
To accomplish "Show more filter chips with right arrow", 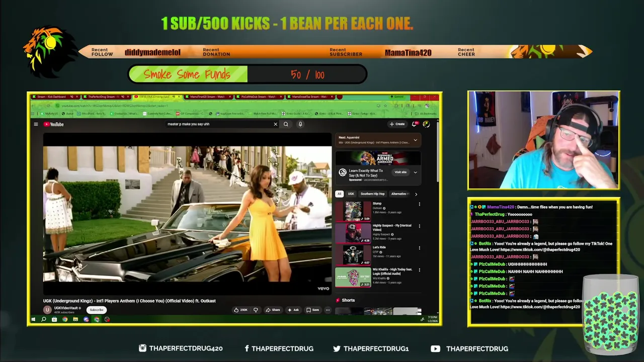I will coord(416,194).
